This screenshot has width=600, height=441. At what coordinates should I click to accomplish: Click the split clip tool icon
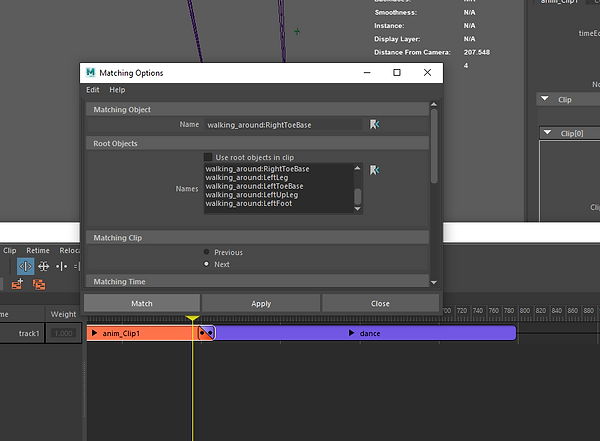(61, 266)
